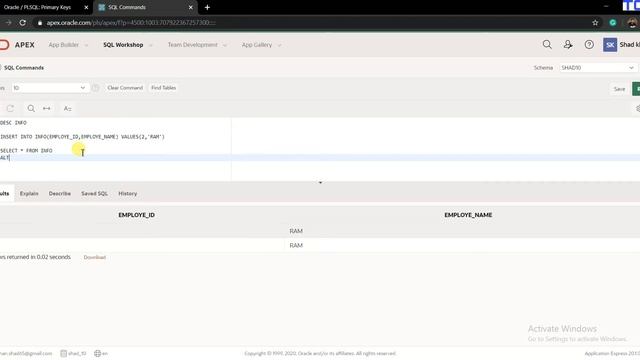
Task: Bookmark this page with star icon
Action: pos(595,23)
